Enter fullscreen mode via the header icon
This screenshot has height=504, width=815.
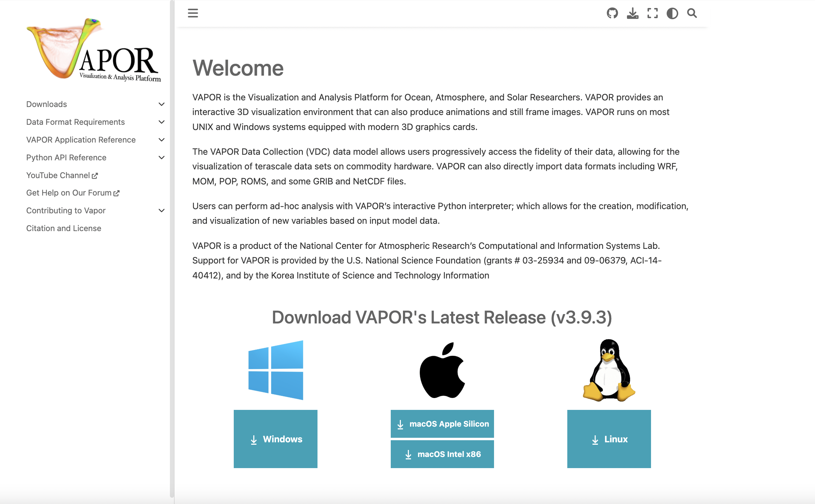[652, 13]
